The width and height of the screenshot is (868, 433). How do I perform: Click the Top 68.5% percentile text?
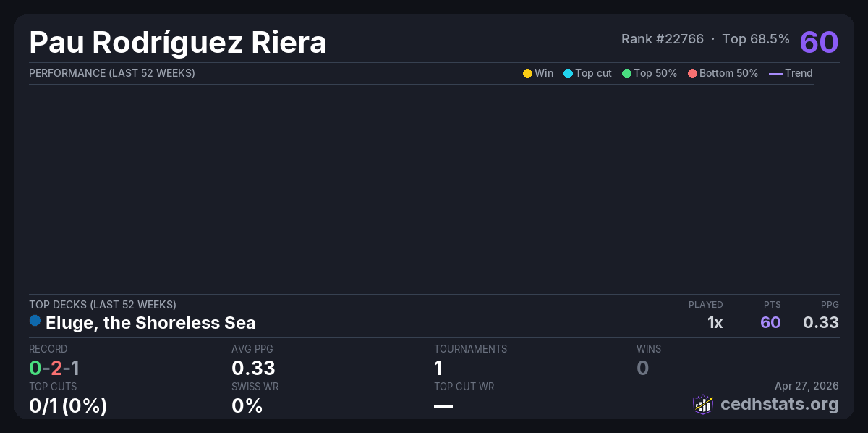[x=756, y=39]
